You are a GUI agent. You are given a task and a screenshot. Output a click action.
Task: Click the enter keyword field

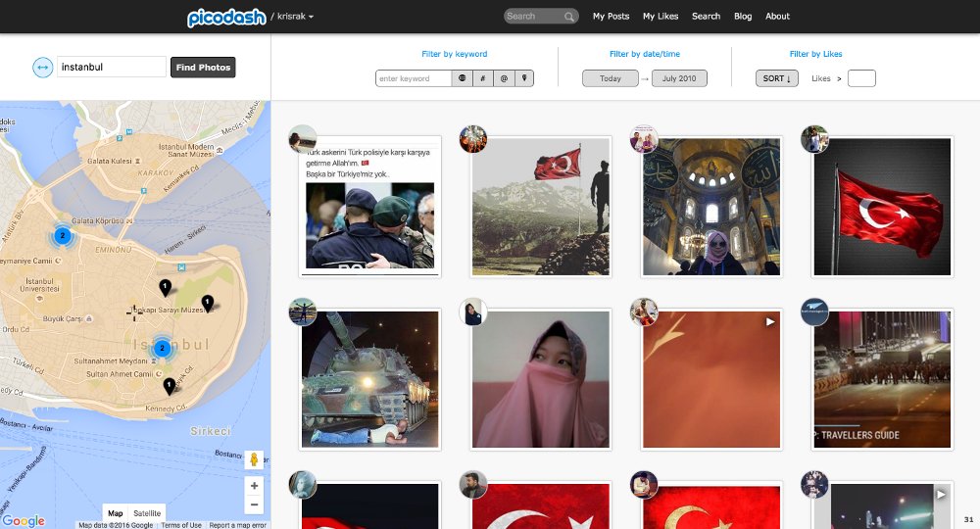[414, 78]
